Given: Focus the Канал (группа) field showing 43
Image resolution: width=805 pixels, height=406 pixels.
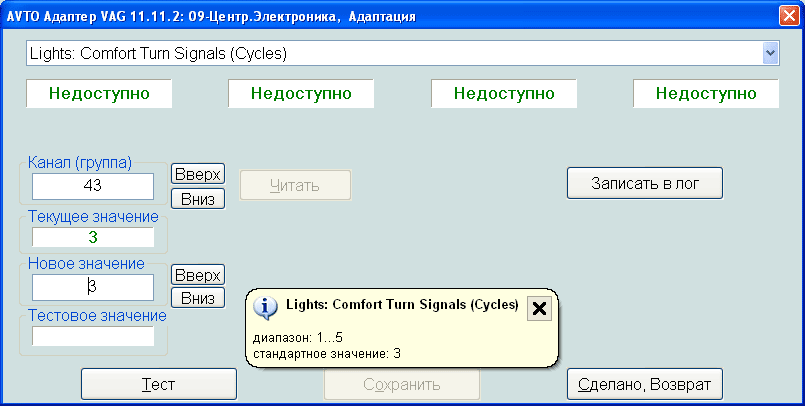Looking at the screenshot, I should 93,186.
